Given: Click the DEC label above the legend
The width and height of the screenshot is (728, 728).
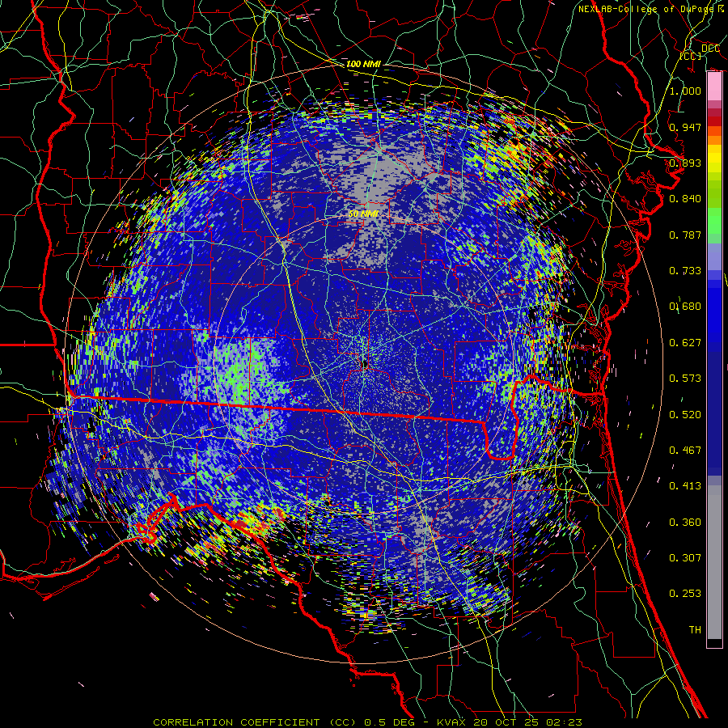Looking at the screenshot, I should point(710,48).
